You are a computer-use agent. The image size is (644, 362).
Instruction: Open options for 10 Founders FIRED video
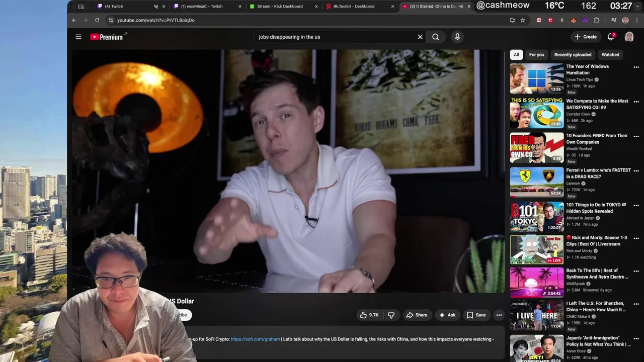(636, 136)
